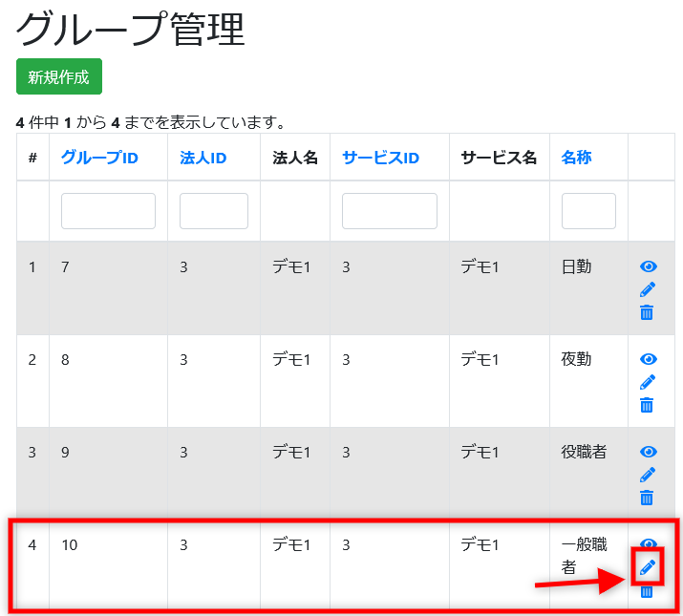Viewport: 683px width, 616px height.
Task: Focus the サービスID filter field
Action: 389,211
